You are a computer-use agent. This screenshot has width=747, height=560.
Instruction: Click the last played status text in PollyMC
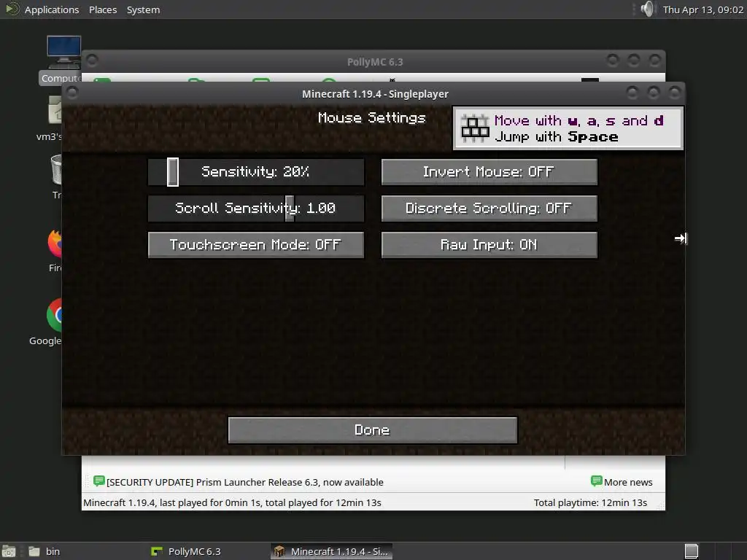point(232,503)
